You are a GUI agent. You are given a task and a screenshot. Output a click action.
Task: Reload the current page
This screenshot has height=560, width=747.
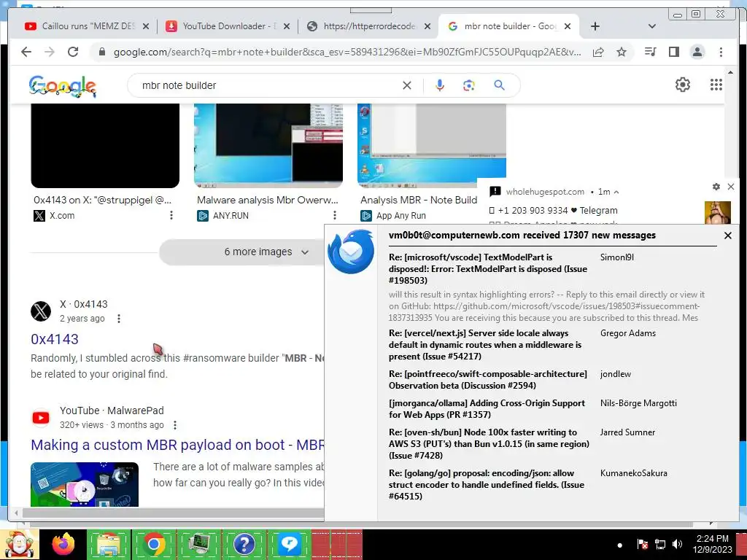point(73,52)
